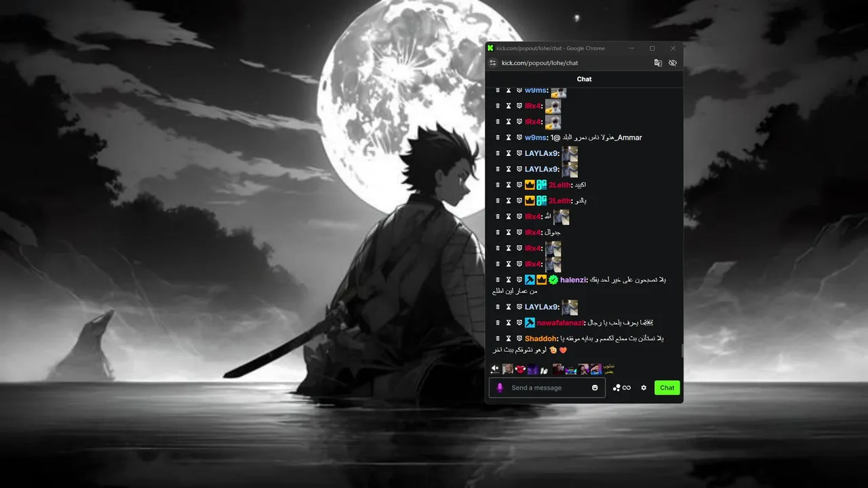Viewport: 868px width, 488px height.
Task: Timeout w9ms via hourglass on Ammar message
Action: click(509, 138)
